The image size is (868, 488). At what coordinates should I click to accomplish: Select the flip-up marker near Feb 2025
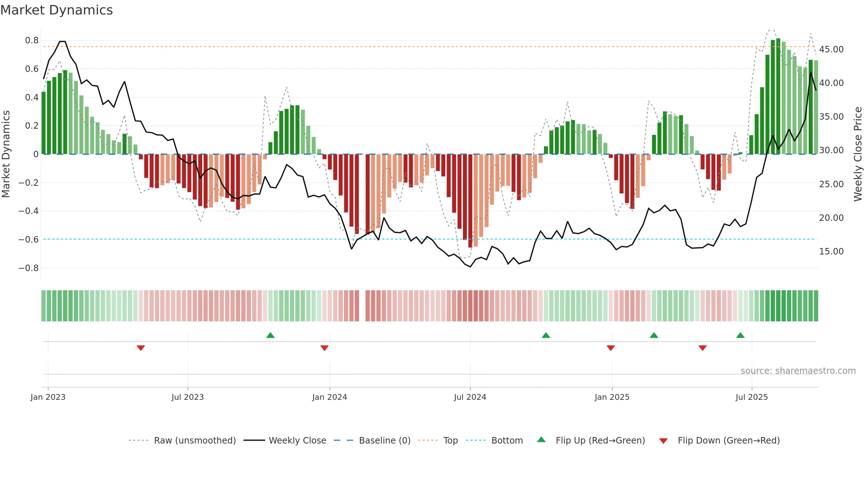pyautogui.click(x=654, y=335)
